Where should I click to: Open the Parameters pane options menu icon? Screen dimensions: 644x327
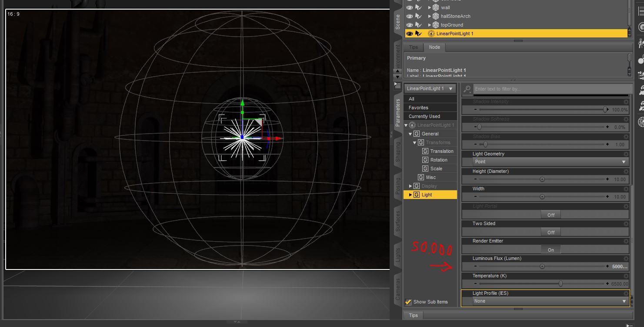point(397,85)
